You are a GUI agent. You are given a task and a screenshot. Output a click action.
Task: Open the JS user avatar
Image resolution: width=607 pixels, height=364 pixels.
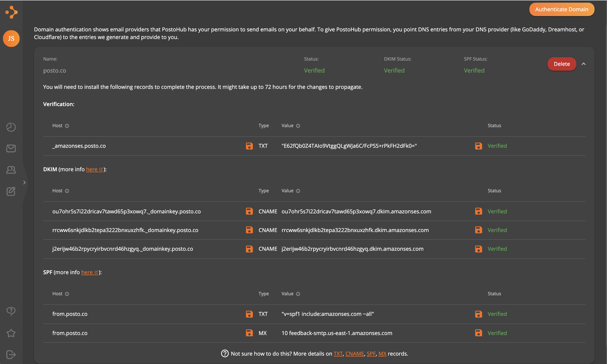pyautogui.click(x=11, y=39)
